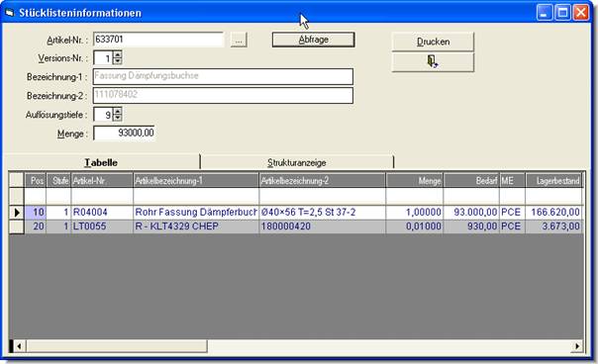The image size is (598, 364).
Task: Close the Stücklisteninformationen window
Action: pos(581,13)
